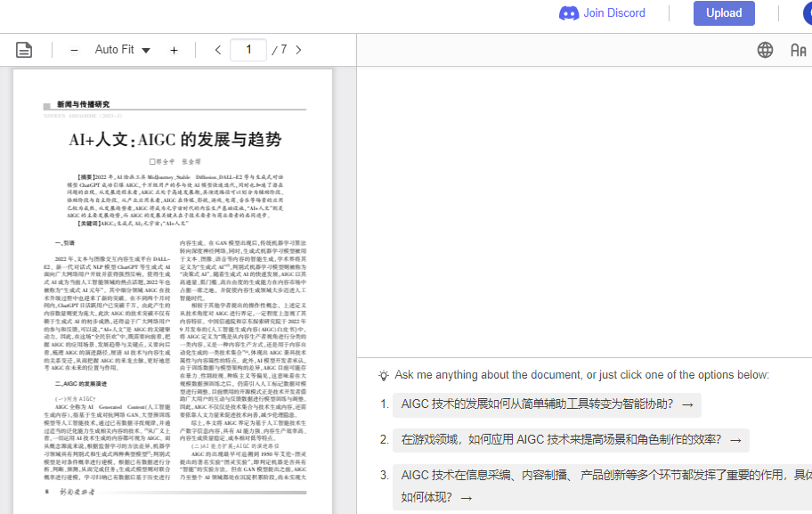Viewport: 812px width, 514px height.
Task: Click the Discord logo icon
Action: 569,12
